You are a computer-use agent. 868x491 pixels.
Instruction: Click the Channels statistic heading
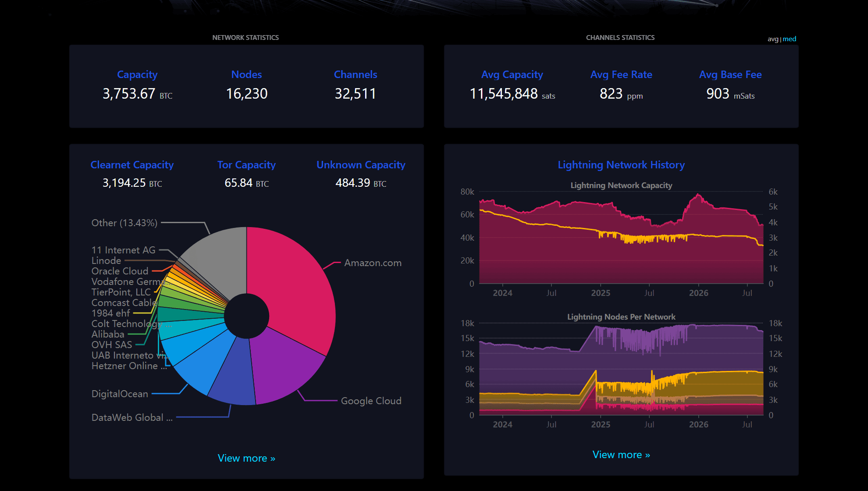pos(356,75)
